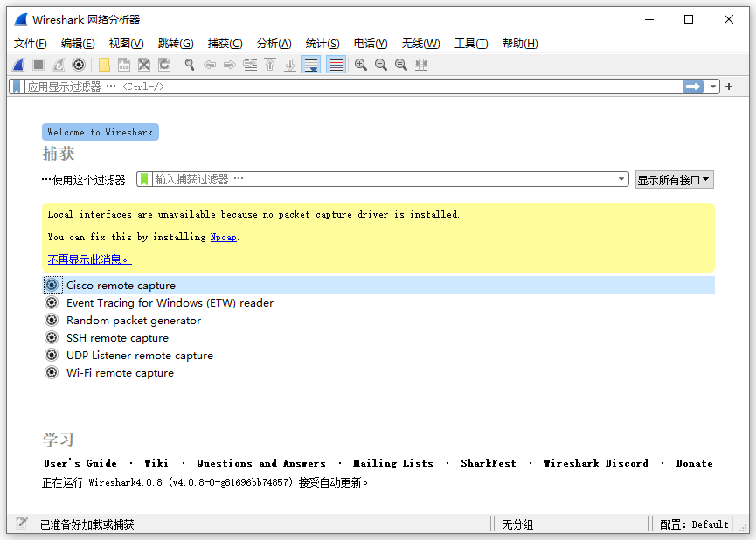Go to previous packet left arrow

point(210,65)
